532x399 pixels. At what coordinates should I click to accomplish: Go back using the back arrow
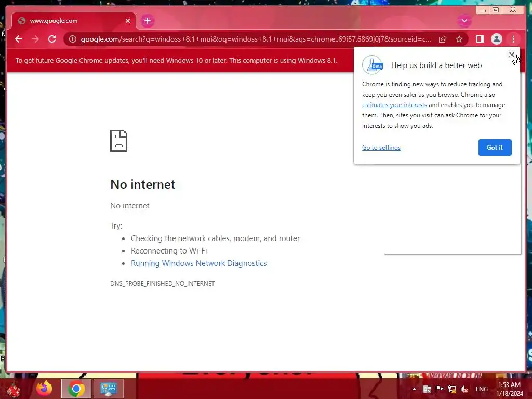(19, 39)
